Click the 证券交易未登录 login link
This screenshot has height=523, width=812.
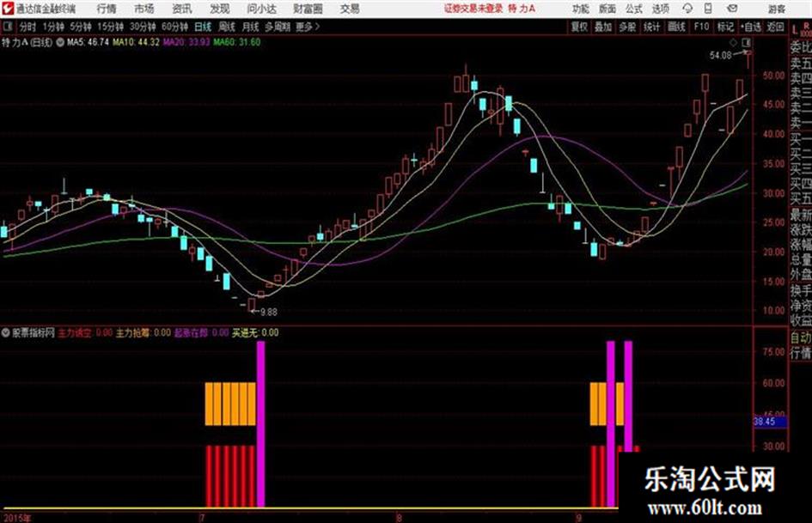473,9
